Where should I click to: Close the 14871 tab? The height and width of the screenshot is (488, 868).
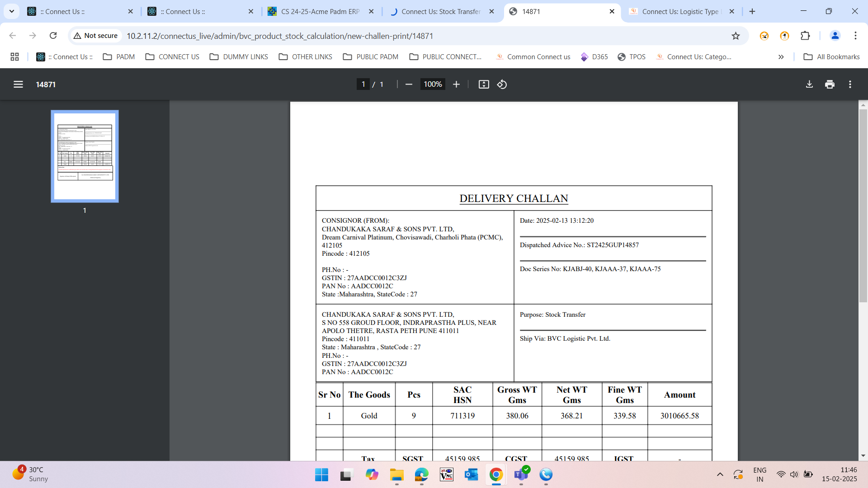pyautogui.click(x=612, y=11)
